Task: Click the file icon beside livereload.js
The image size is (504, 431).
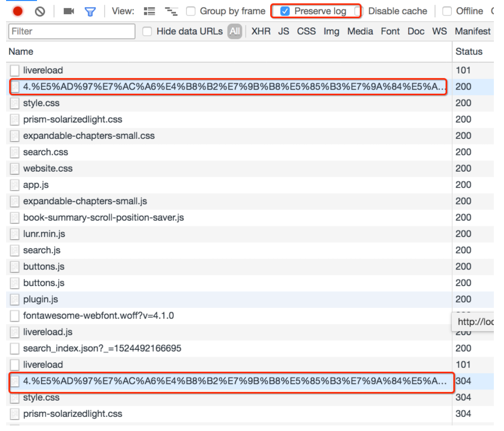Action: (x=15, y=332)
